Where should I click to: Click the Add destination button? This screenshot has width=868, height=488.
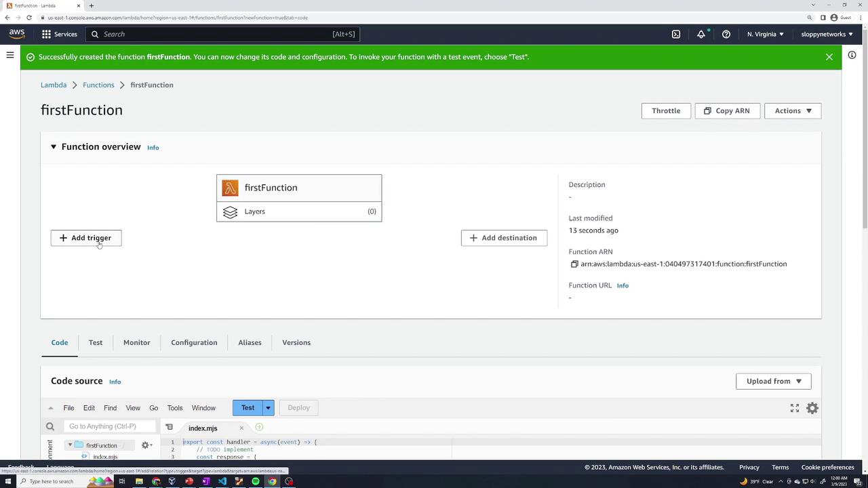(504, 238)
